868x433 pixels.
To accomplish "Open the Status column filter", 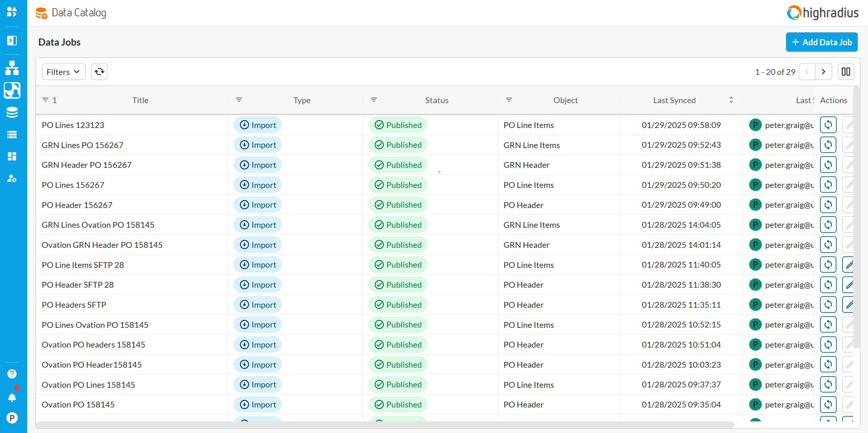I will (x=374, y=100).
